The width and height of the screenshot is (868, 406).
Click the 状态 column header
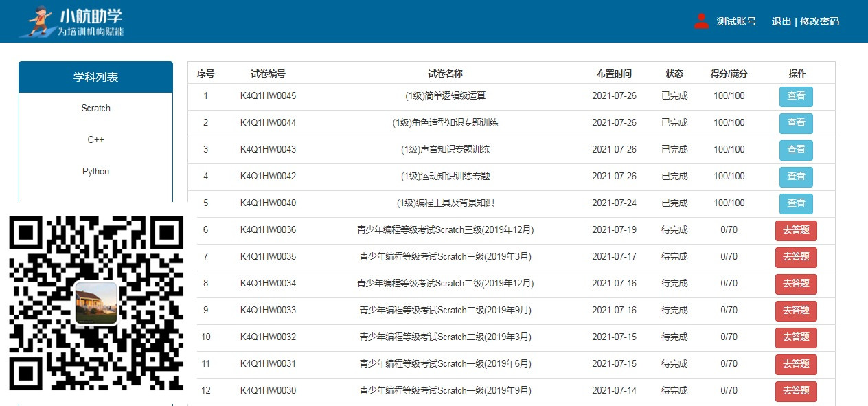coord(674,74)
